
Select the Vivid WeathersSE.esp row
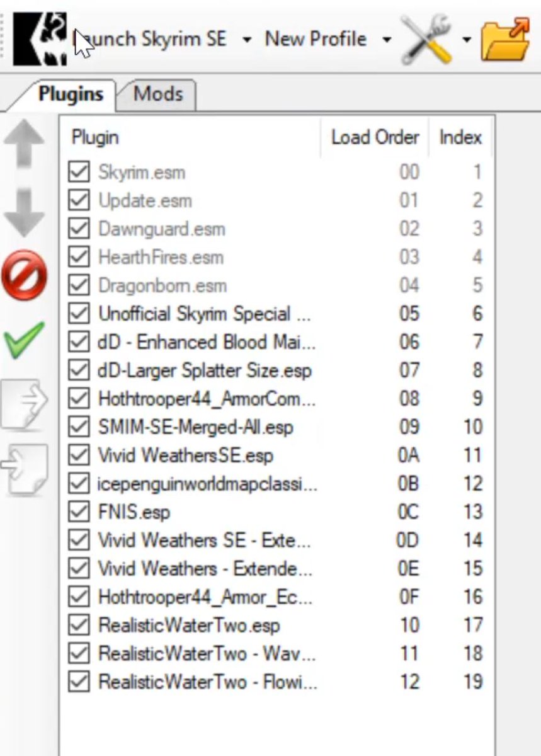click(x=276, y=455)
